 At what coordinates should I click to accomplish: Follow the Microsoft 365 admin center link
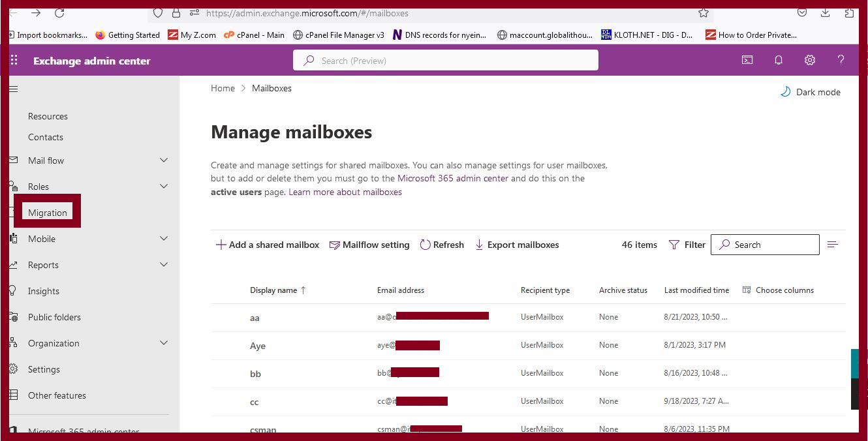[453, 178]
